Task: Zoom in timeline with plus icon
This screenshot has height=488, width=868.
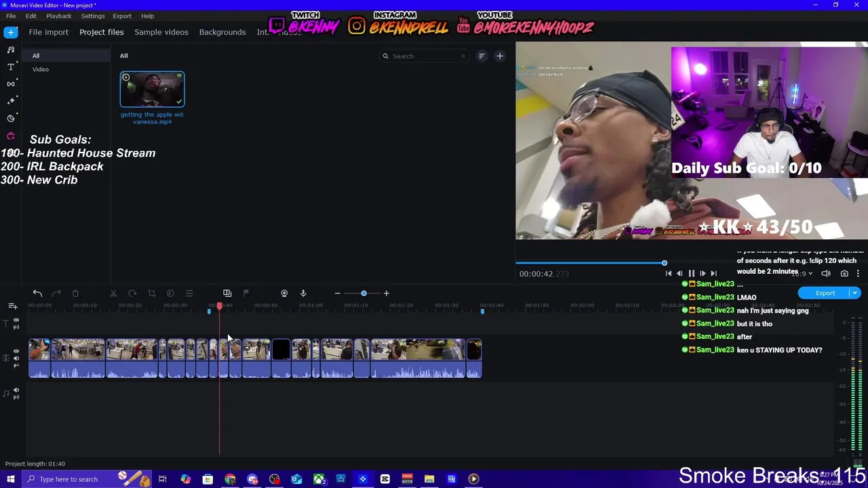Action: [387, 293]
